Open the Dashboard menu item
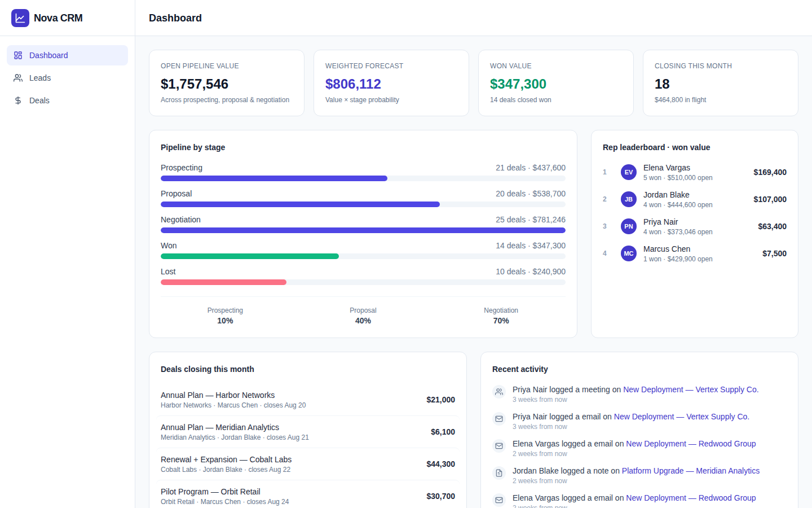 coord(68,55)
